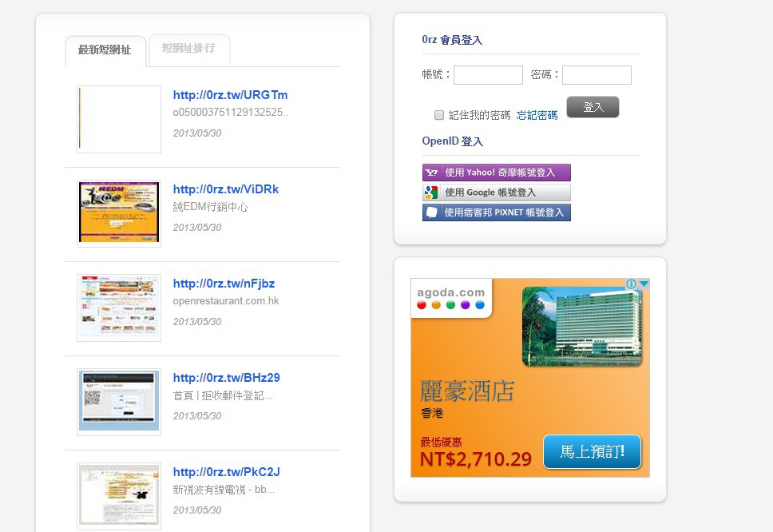Sign in using the Google account button
The width and height of the screenshot is (773, 532).
point(496,193)
